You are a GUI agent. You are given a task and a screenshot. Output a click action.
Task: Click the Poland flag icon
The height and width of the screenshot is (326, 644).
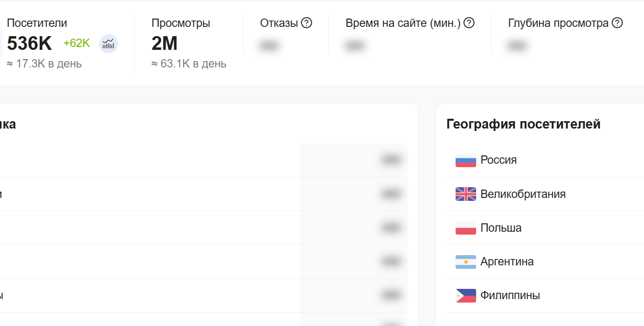465,228
